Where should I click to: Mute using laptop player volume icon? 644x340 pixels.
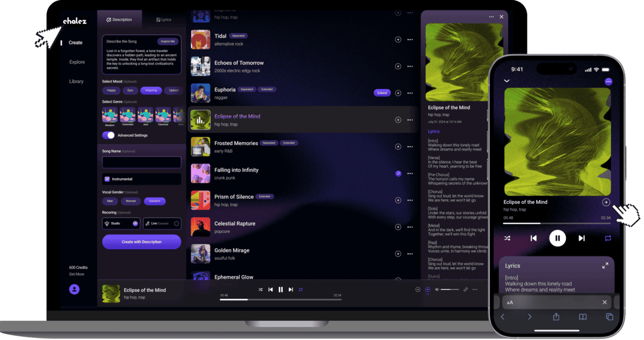click(437, 289)
